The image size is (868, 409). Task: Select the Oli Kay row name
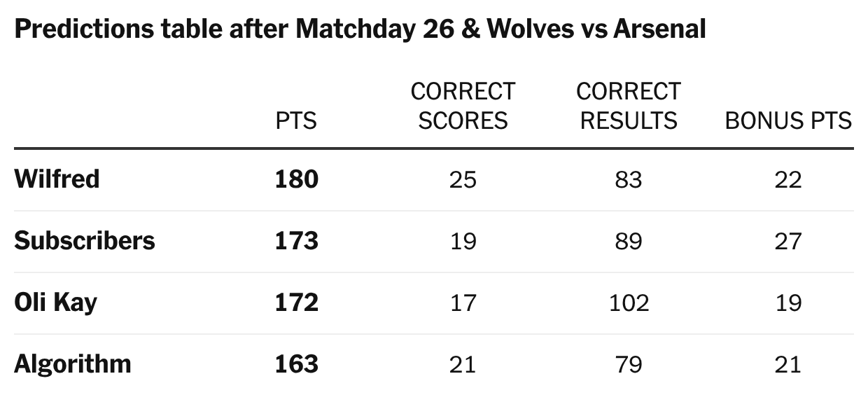click(56, 303)
